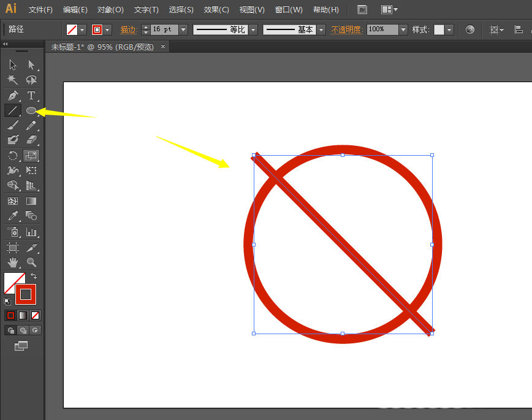
Task: Activate the Zoom tool
Action: [31, 262]
